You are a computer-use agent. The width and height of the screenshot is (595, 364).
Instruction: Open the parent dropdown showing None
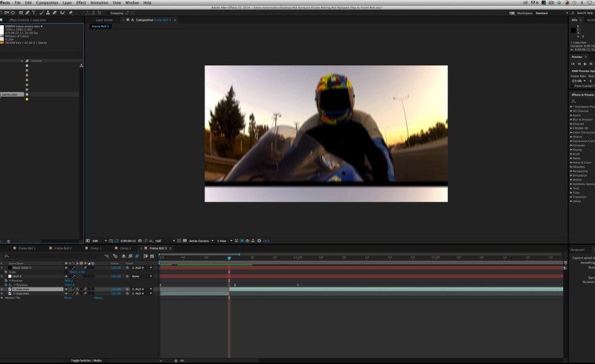click(x=141, y=276)
